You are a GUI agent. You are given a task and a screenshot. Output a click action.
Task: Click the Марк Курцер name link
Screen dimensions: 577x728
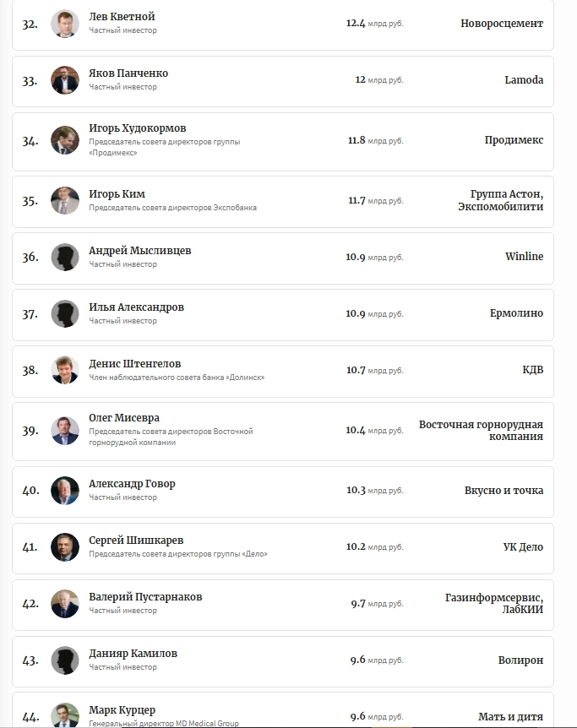point(122,710)
